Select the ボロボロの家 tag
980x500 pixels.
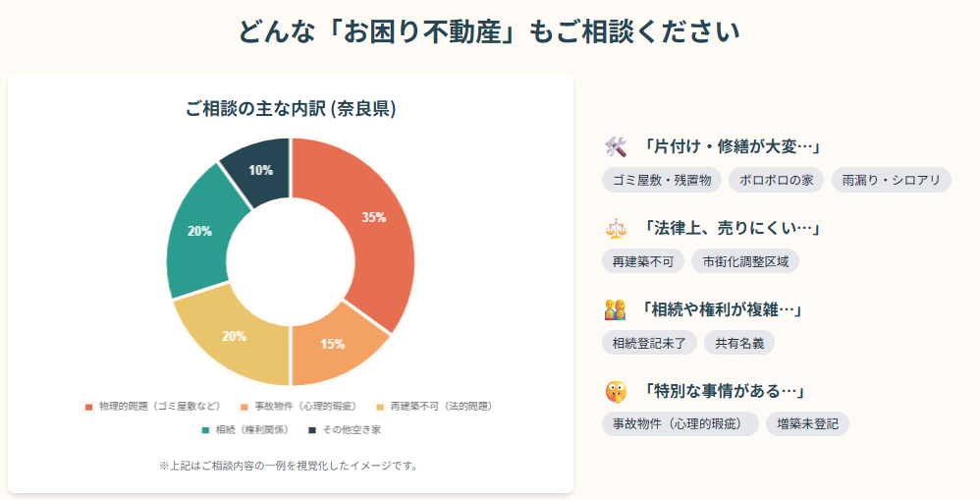coord(776,180)
